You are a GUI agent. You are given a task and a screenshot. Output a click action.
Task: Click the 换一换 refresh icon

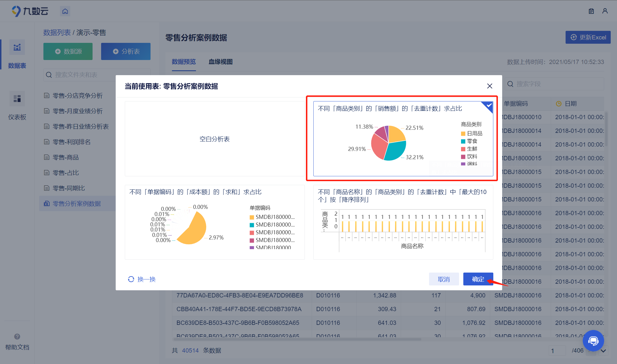(131, 279)
